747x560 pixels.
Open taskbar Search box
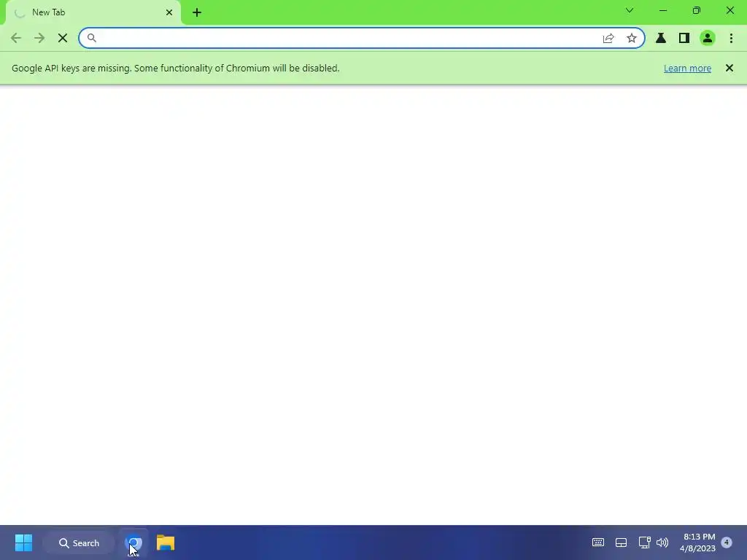pos(79,542)
